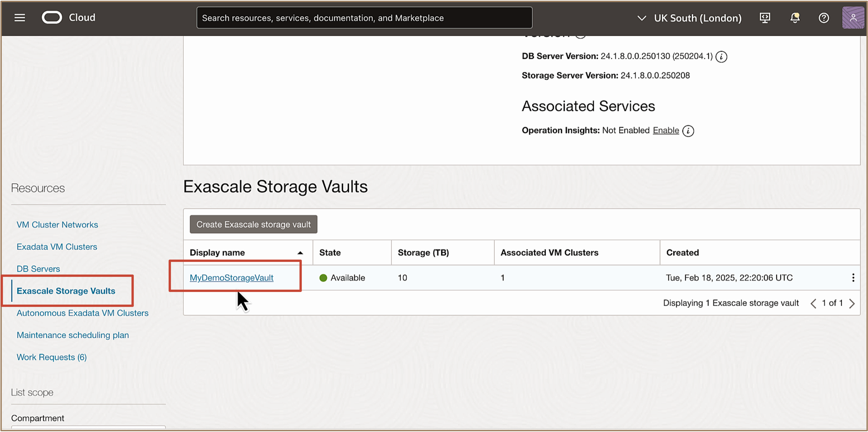Screen dimensions: 868x432
Task: Open the MyDemoStorageVault link
Action: tap(231, 278)
